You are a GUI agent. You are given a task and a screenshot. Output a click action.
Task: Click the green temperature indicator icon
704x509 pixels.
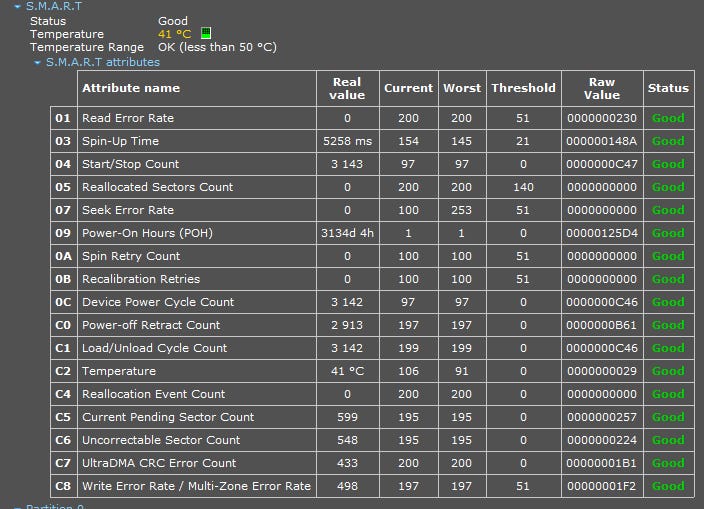pos(206,33)
